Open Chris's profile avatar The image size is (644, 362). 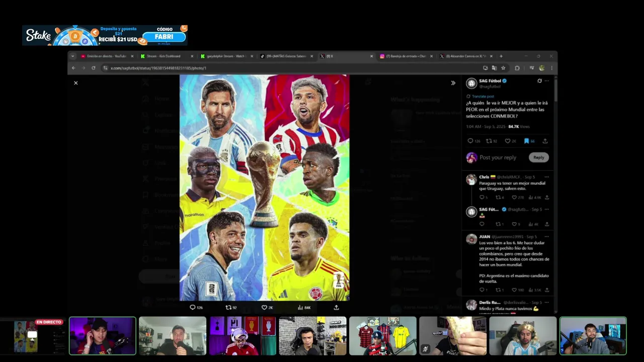(471, 179)
